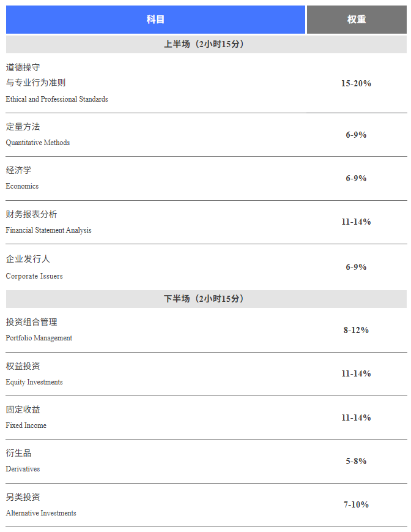The height and width of the screenshot is (532, 411).
Task: Click the 道德操守 heading text
Action: (23, 67)
